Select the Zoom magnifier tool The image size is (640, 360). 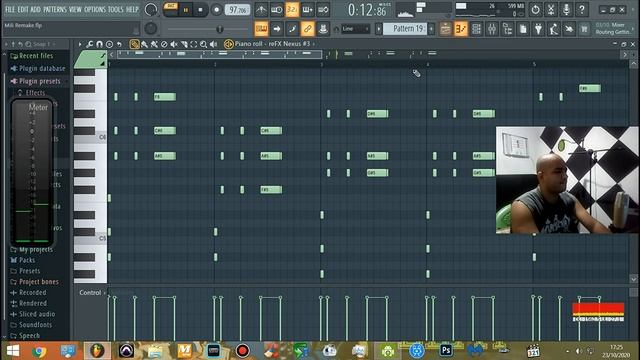coord(203,44)
